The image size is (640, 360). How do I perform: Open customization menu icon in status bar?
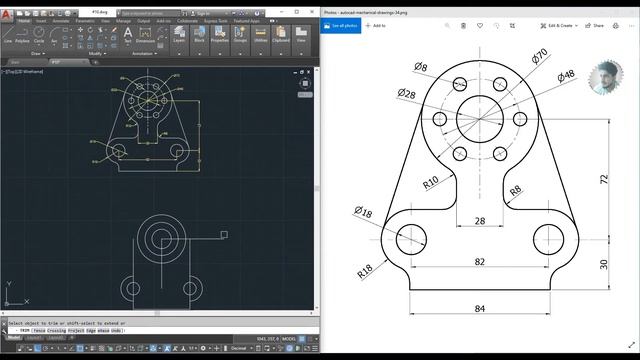click(x=315, y=348)
